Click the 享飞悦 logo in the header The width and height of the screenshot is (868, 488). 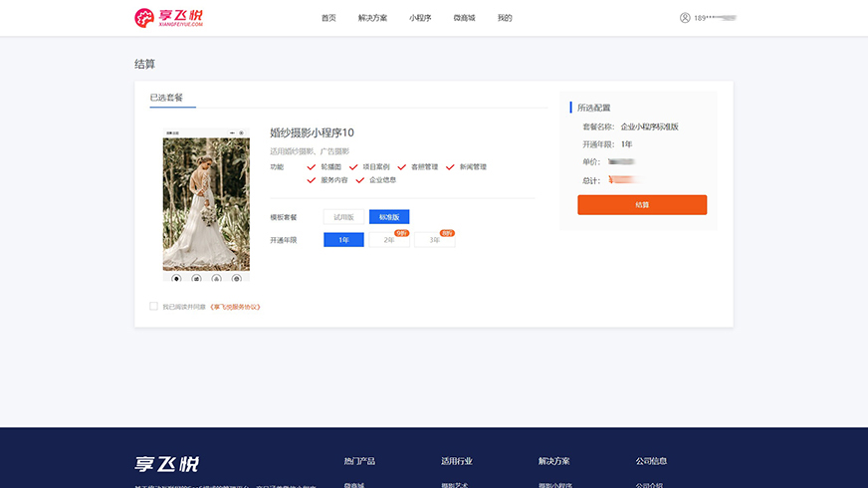(169, 18)
